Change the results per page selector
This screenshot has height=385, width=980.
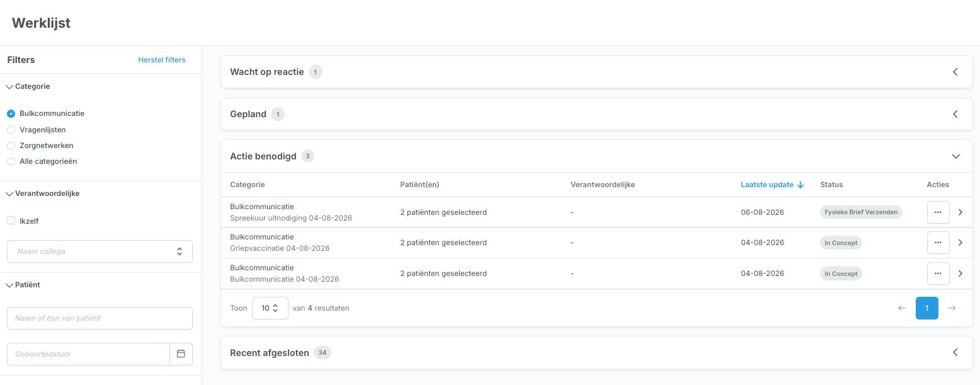(x=270, y=308)
